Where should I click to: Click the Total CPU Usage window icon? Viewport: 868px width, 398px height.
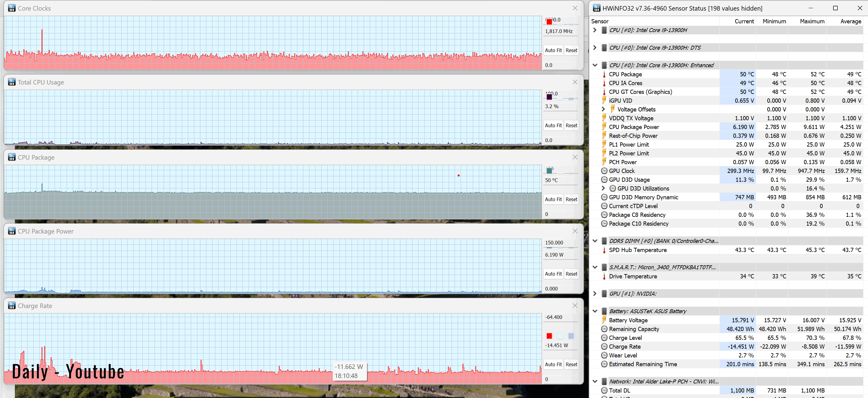pyautogui.click(x=12, y=82)
